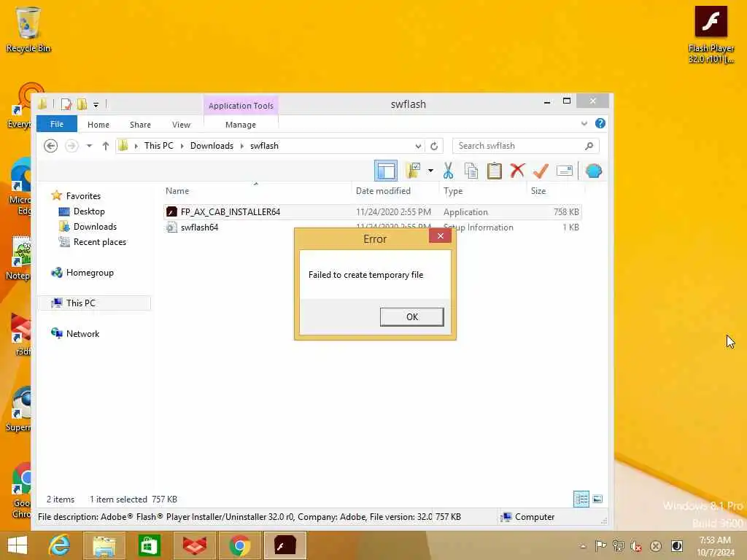Open Recent places in sidebar
The image size is (747, 560).
click(99, 242)
